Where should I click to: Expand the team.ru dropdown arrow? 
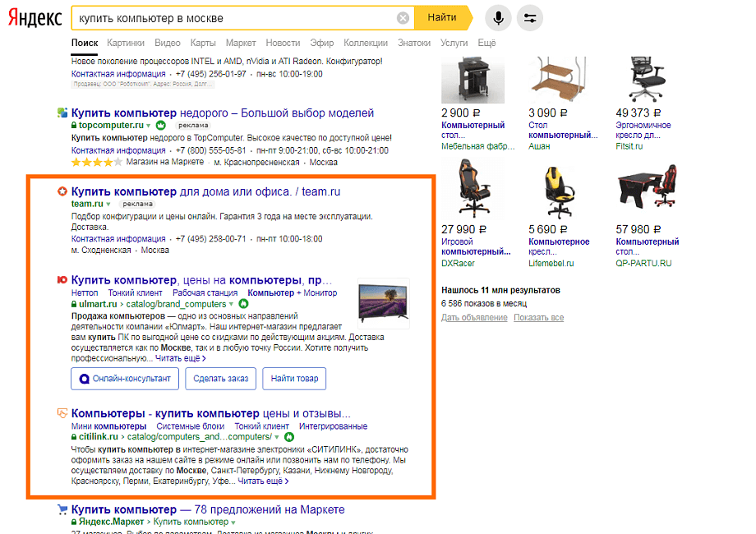108,205
